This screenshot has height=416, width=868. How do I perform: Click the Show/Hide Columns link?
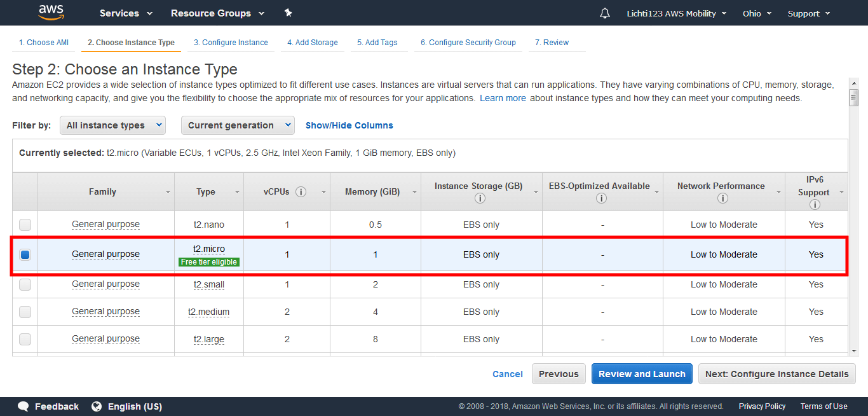coord(349,125)
